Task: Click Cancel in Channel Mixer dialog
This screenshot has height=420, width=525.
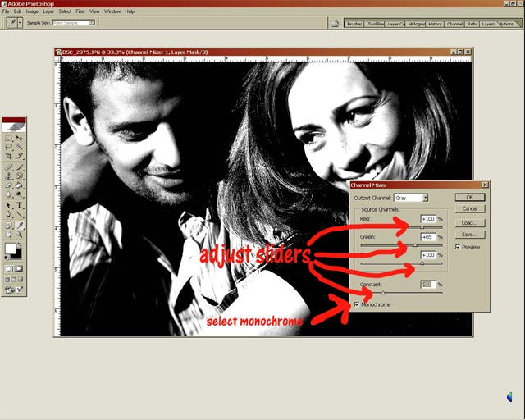Action: tap(470, 208)
